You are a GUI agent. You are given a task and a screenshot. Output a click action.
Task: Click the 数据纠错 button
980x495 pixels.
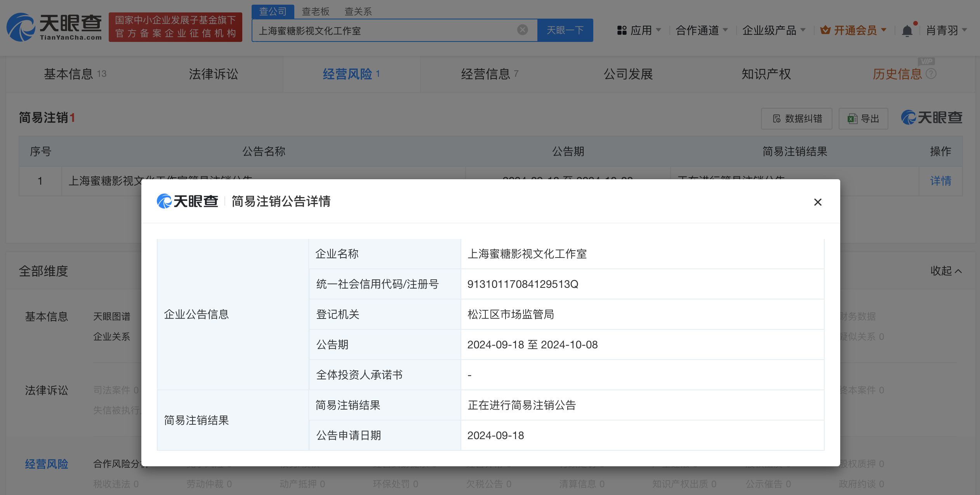[x=796, y=119]
